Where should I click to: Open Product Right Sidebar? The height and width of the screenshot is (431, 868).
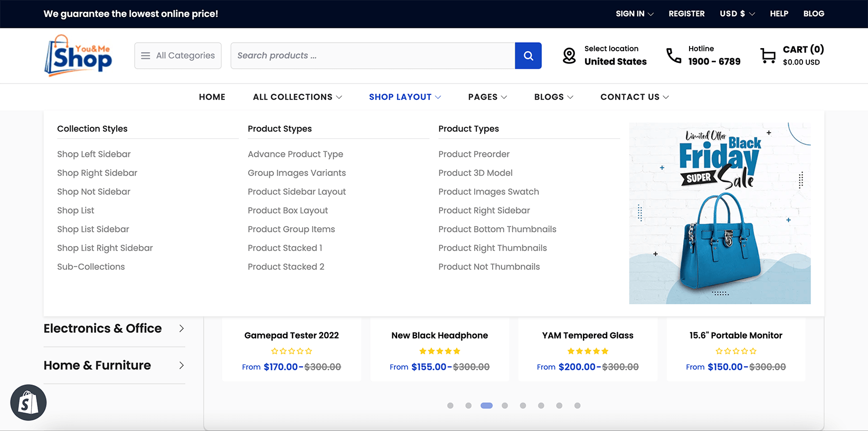pyautogui.click(x=484, y=210)
